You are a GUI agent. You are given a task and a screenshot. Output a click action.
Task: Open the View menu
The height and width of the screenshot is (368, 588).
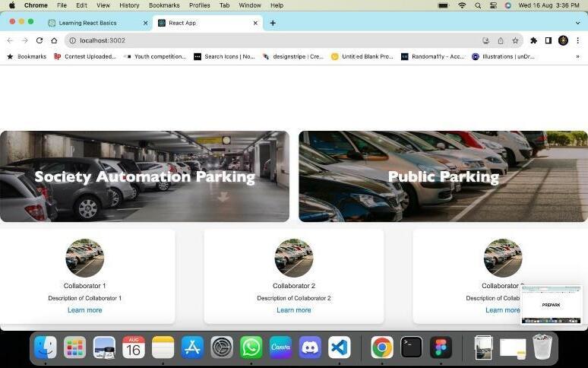click(x=103, y=5)
